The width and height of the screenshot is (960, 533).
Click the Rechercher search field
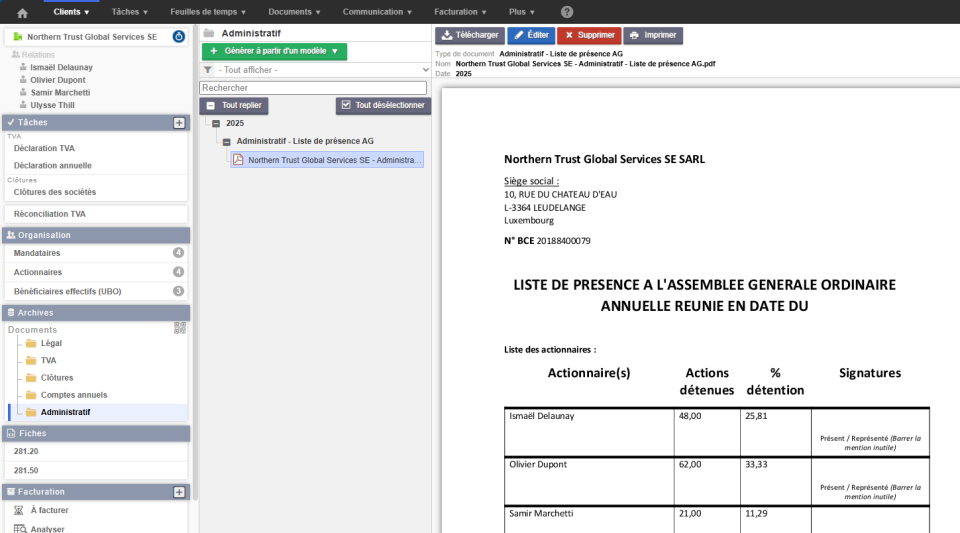click(x=313, y=88)
